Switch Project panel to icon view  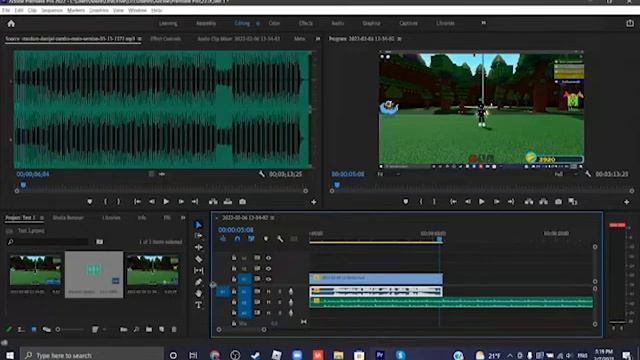pyautogui.click(x=34, y=329)
